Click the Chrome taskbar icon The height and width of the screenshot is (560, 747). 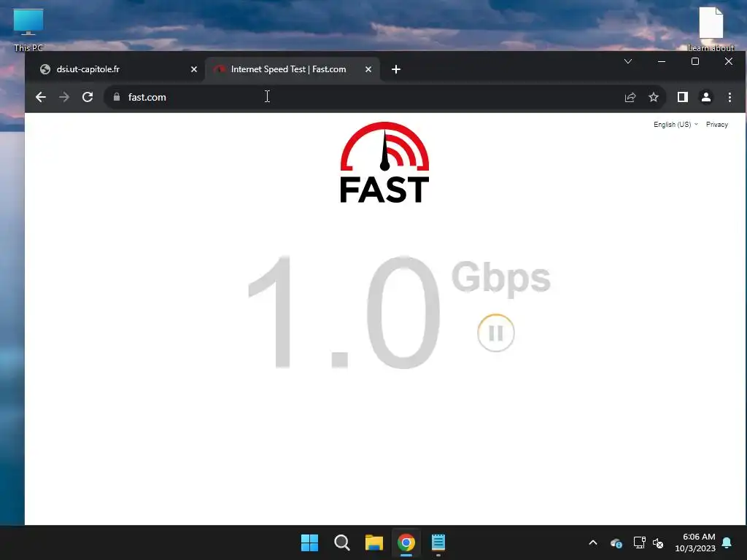406,542
